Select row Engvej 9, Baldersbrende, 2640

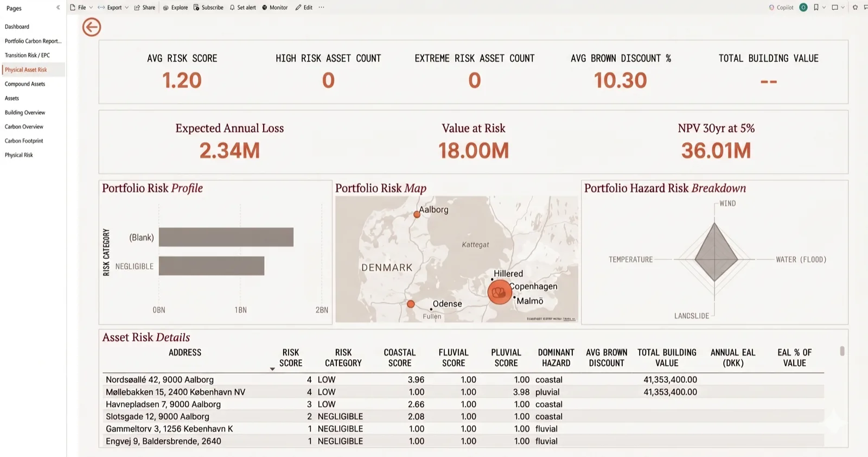tap(463, 441)
